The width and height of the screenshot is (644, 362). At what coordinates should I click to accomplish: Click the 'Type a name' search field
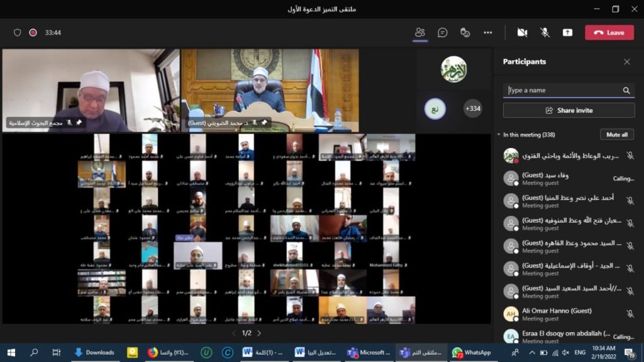pyautogui.click(x=563, y=91)
